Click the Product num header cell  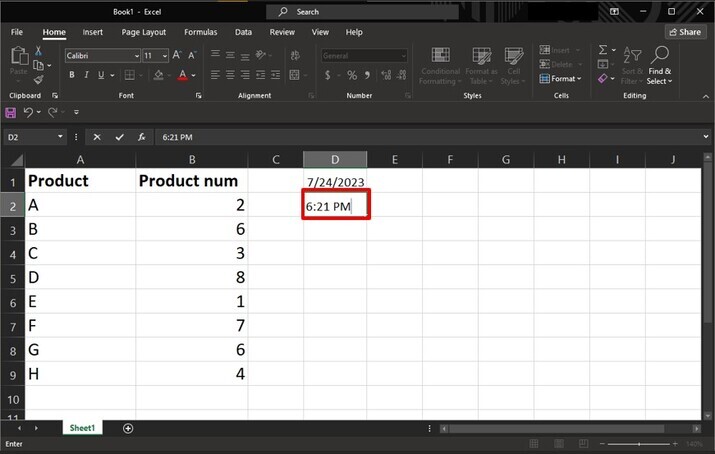[x=192, y=181]
